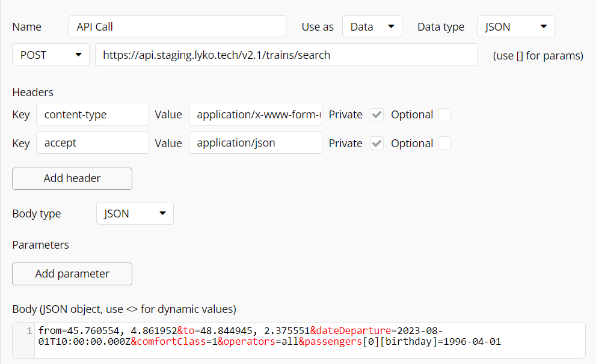Viewport: 596px width, 364px height.
Task: Open the Data type JSON dropdown
Action: click(x=515, y=26)
